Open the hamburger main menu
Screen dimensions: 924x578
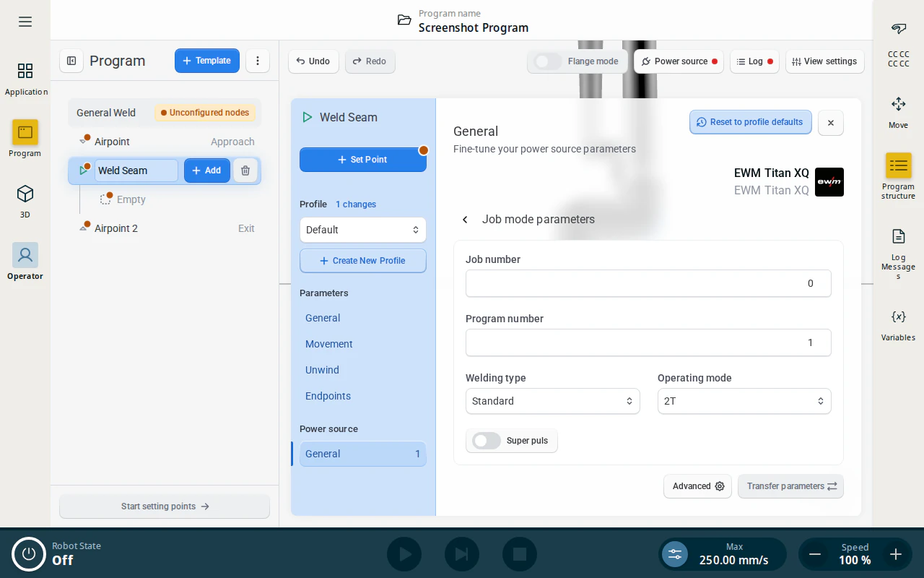tap(25, 22)
